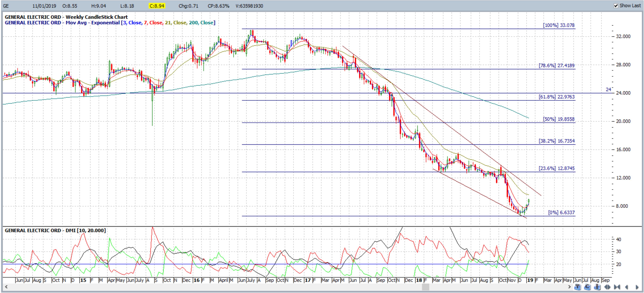This screenshot has height=293, width=644.
Task: Click the year 16 label on time axis
Action: tap(197, 280)
